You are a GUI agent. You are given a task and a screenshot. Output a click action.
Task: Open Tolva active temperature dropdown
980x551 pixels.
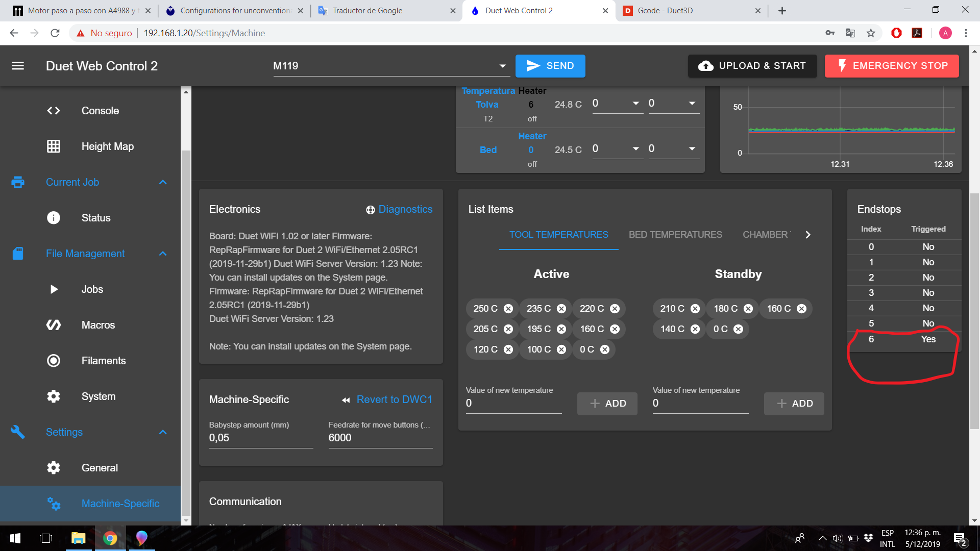[x=636, y=104]
